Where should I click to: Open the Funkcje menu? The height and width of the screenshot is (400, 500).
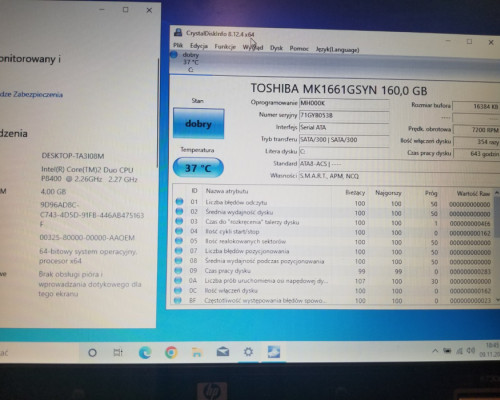(x=225, y=46)
